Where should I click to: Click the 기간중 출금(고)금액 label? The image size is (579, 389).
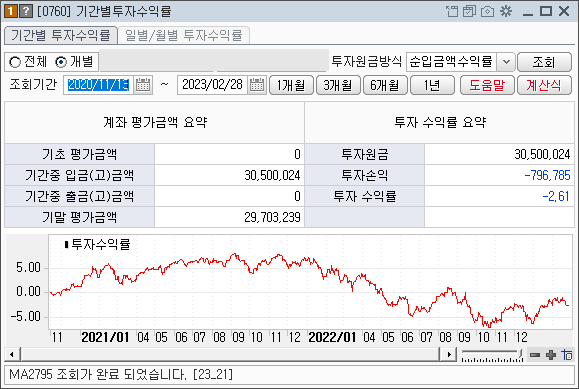(x=79, y=196)
